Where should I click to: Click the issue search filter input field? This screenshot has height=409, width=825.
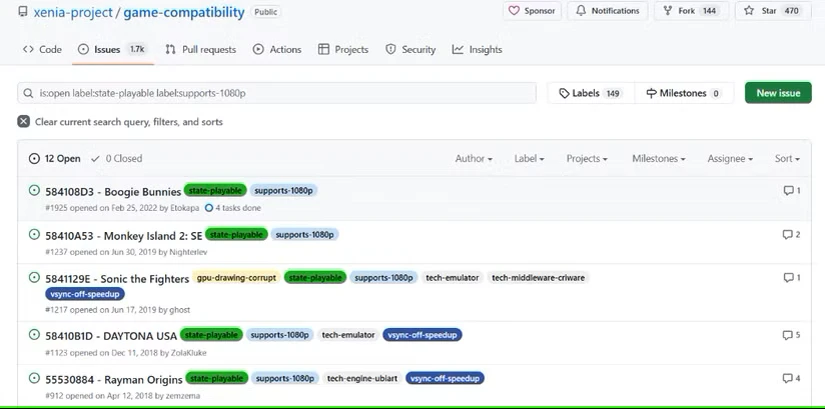[x=277, y=93]
